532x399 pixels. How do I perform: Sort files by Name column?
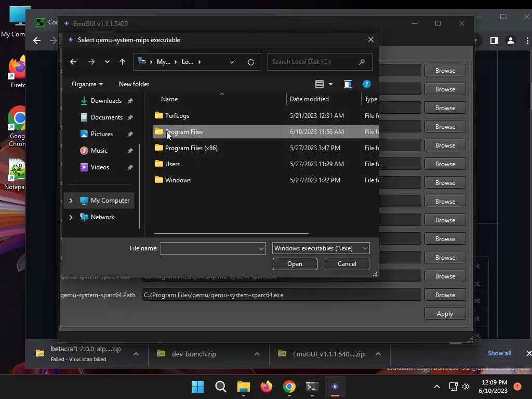point(169,99)
